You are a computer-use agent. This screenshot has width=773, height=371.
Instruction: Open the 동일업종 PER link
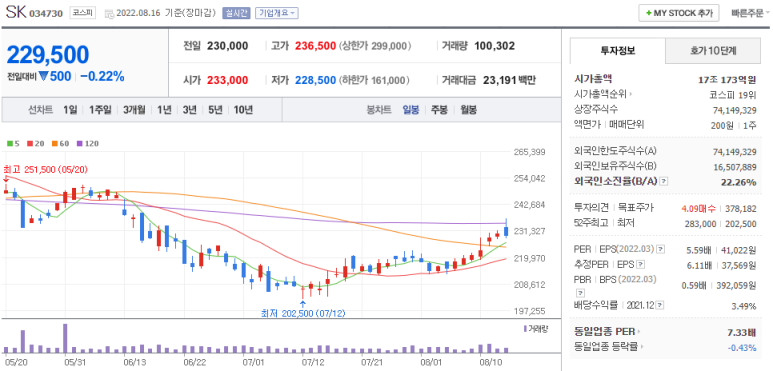click(608, 332)
